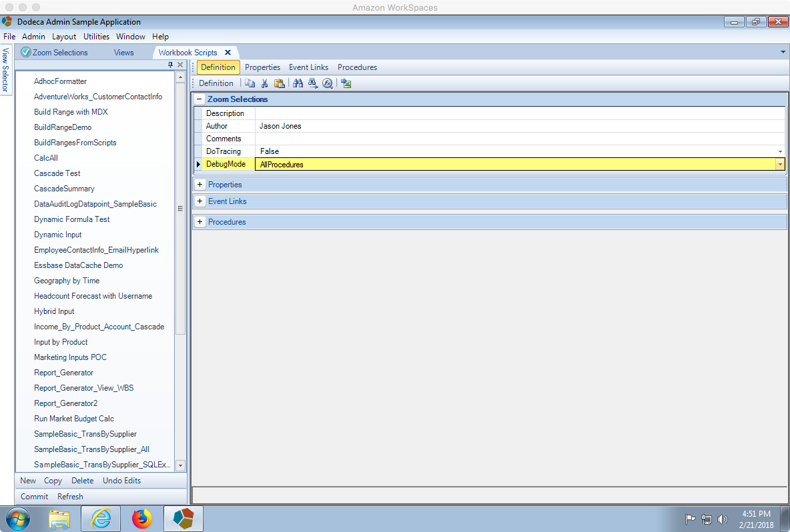The width and height of the screenshot is (790, 532).
Task: Switch to the Properties tab
Action: tap(262, 67)
